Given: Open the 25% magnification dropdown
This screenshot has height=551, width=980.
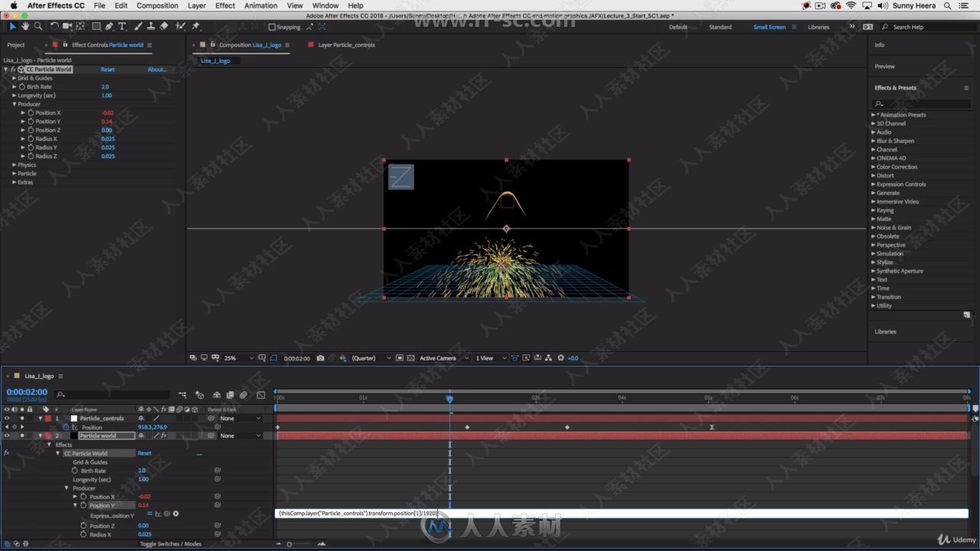Looking at the screenshot, I should coord(239,358).
